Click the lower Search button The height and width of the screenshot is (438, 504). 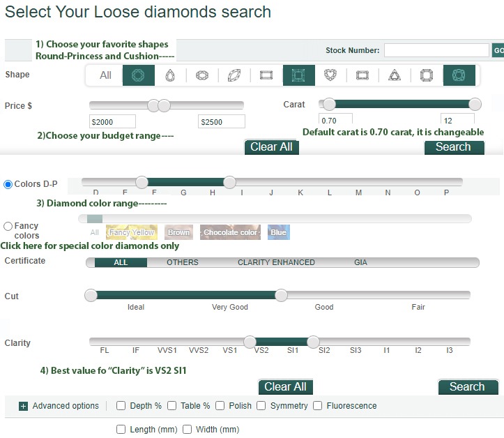(x=468, y=387)
